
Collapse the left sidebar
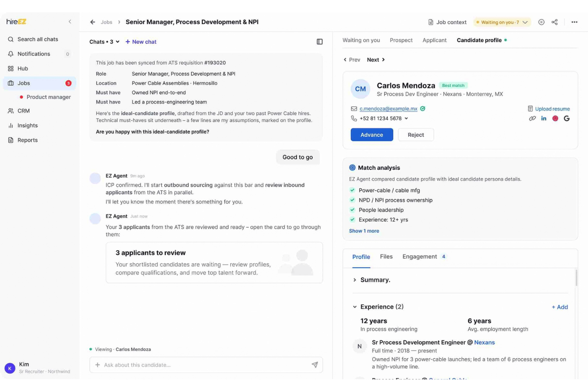tap(70, 22)
